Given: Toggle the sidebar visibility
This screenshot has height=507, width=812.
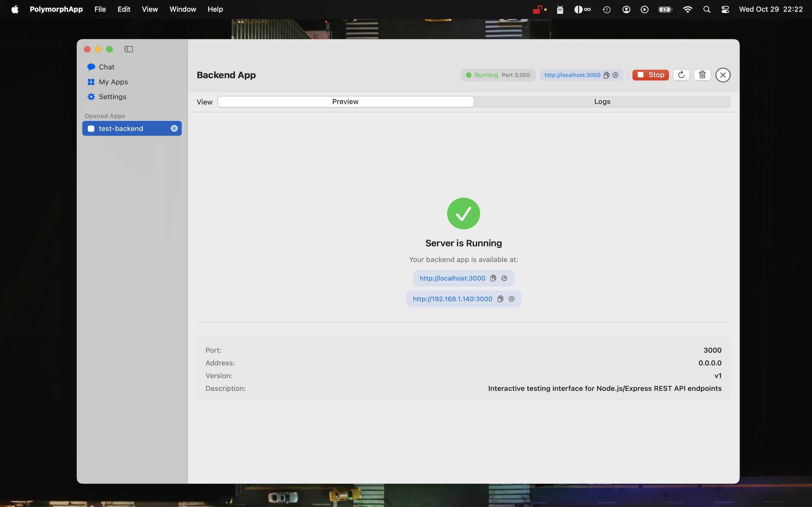Looking at the screenshot, I should point(129,49).
